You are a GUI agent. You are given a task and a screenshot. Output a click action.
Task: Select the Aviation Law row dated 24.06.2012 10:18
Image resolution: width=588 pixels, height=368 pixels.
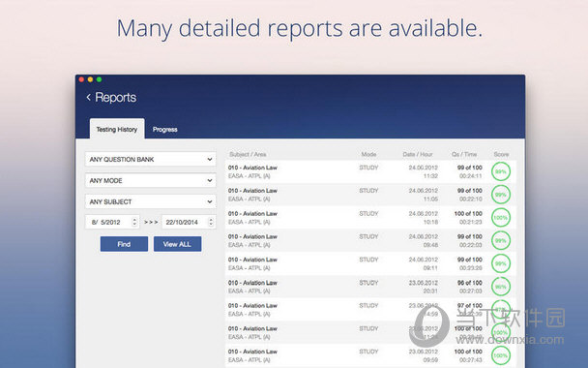(x=370, y=218)
